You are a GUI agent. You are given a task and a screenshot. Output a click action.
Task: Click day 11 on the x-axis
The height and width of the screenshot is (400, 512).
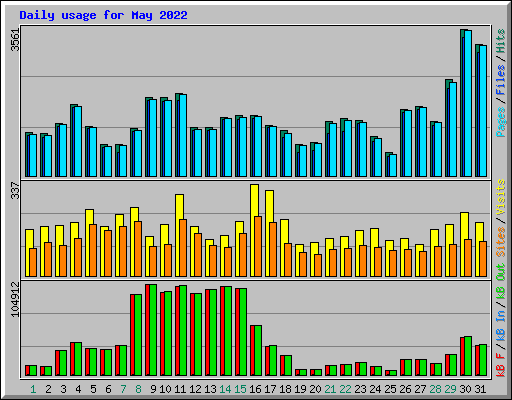[180, 389]
